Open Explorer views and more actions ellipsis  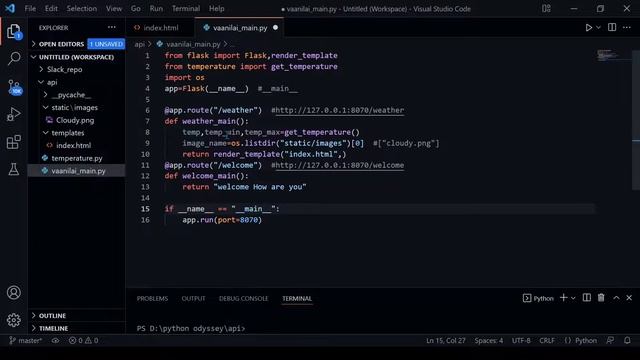pyautogui.click(x=111, y=27)
